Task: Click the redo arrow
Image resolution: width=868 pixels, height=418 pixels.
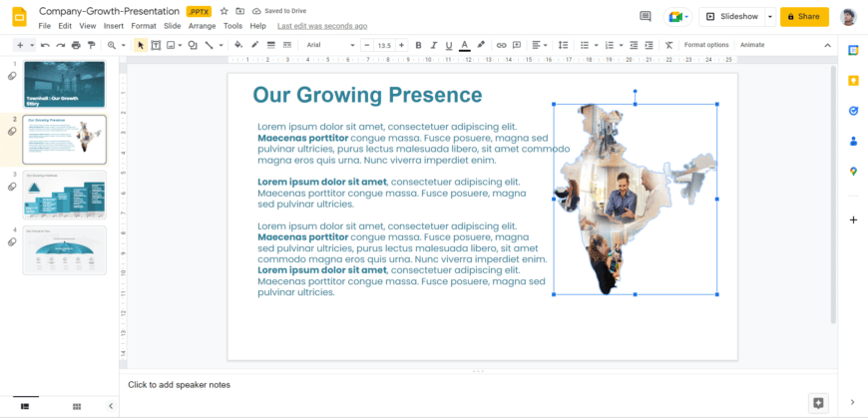Action: click(60, 45)
